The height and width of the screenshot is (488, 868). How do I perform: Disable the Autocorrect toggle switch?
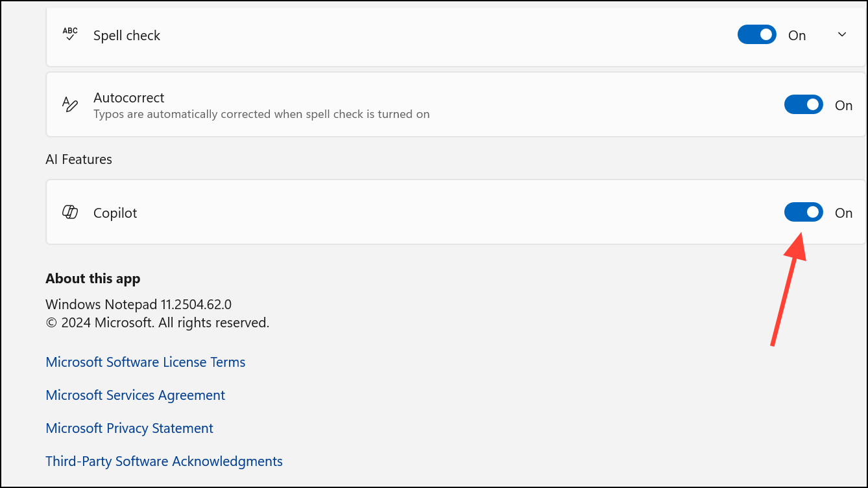803,105
